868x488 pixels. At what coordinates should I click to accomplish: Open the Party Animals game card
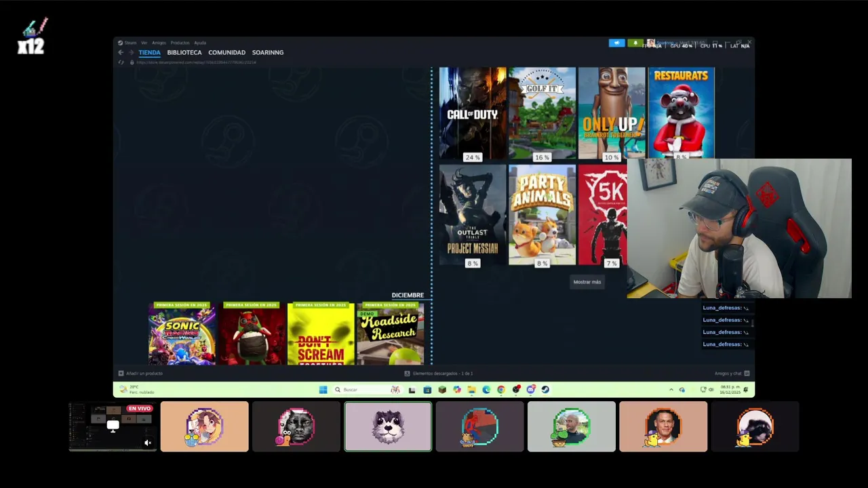(542, 215)
